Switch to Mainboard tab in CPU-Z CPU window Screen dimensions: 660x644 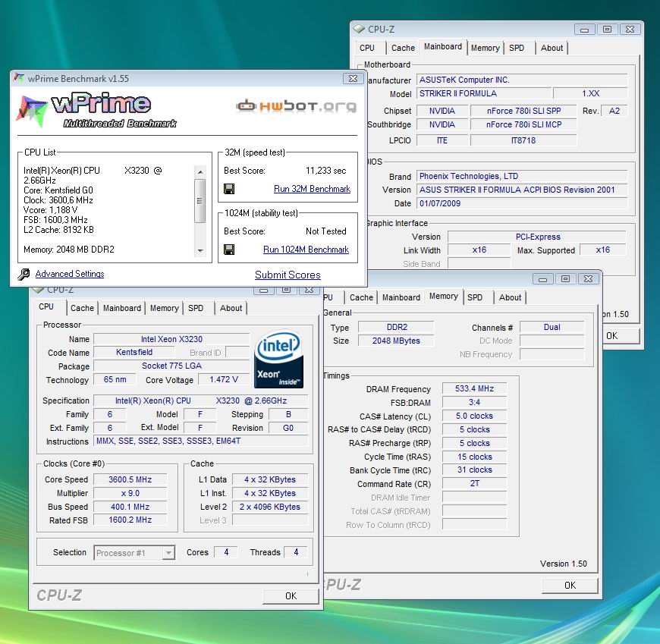pos(122,308)
